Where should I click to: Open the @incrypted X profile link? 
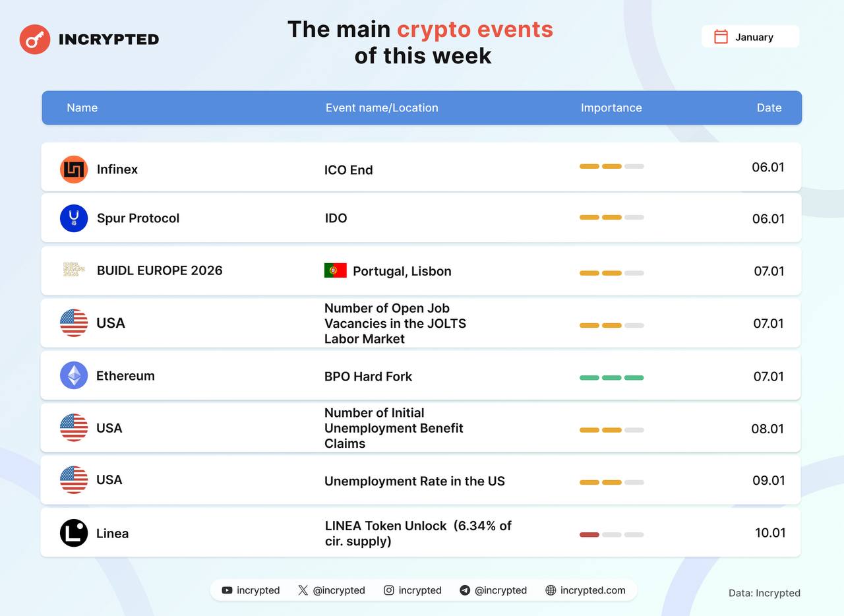[332, 590]
